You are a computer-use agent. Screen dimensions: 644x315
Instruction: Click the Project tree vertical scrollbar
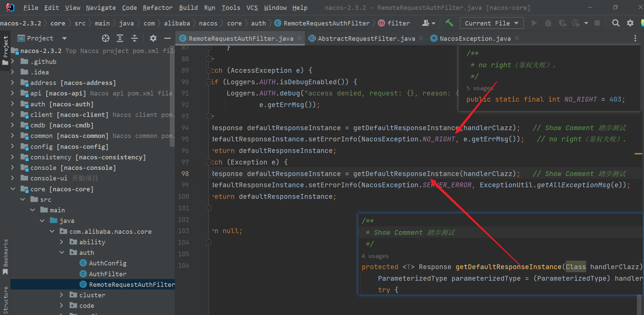coord(172,97)
